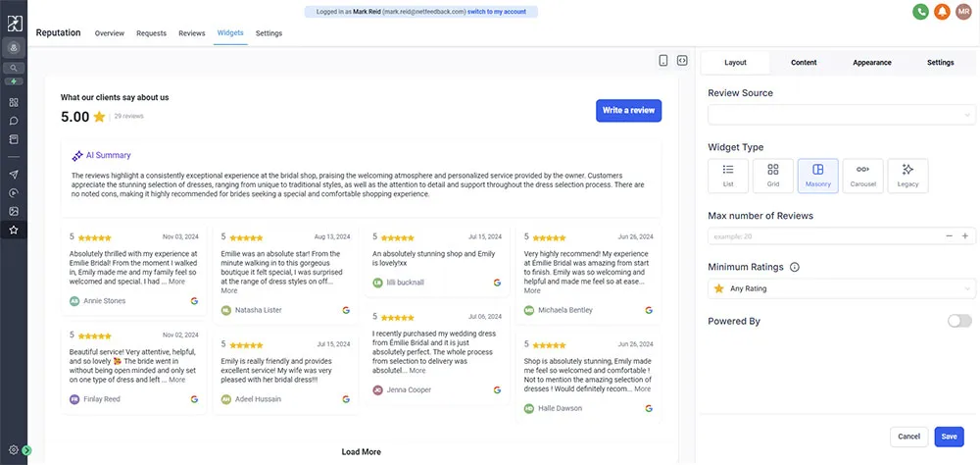Viewport: 980px width, 465px height.
Task: Open the settings gear in sidebar
Action: [14, 449]
